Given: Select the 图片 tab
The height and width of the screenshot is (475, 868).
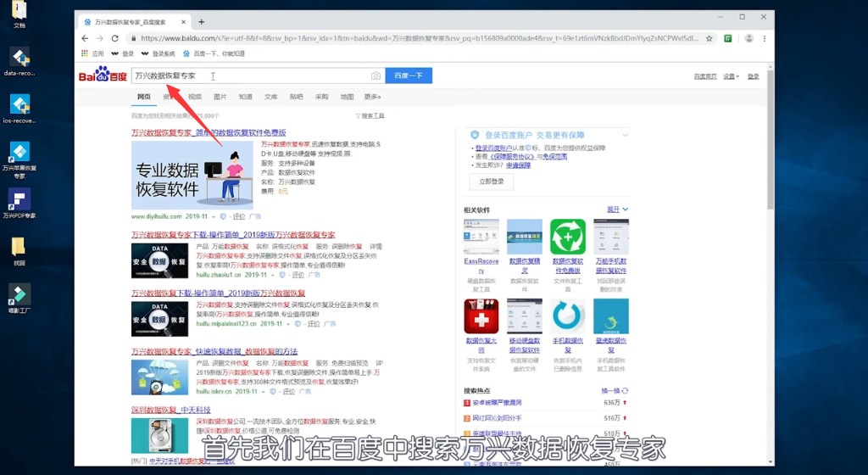Looking at the screenshot, I should [220, 97].
